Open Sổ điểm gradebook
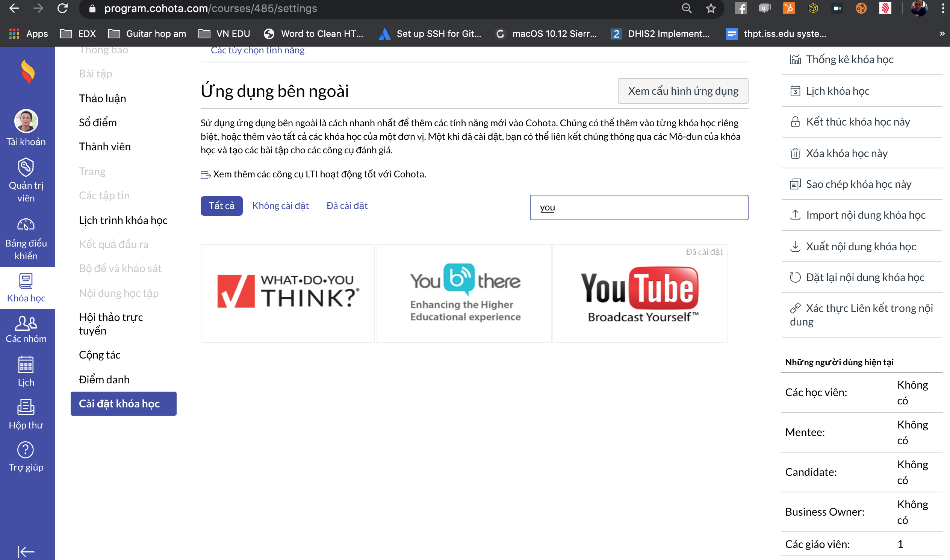 point(98,123)
